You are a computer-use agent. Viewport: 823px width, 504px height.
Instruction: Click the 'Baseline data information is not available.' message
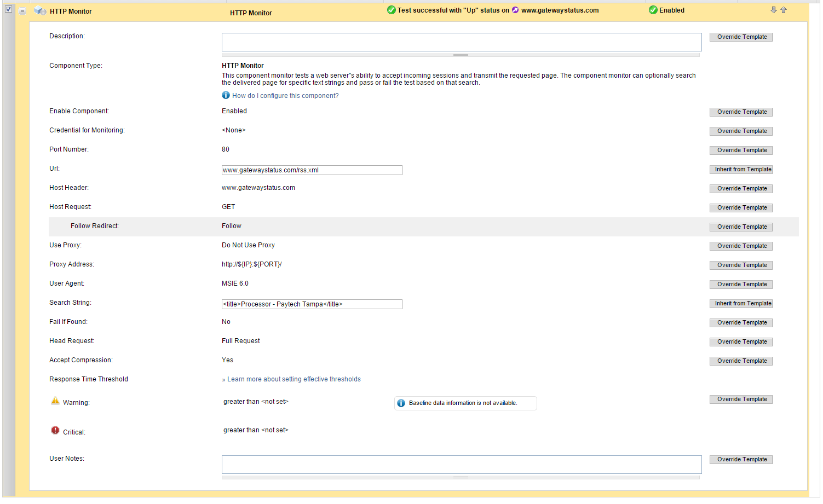coord(463,403)
